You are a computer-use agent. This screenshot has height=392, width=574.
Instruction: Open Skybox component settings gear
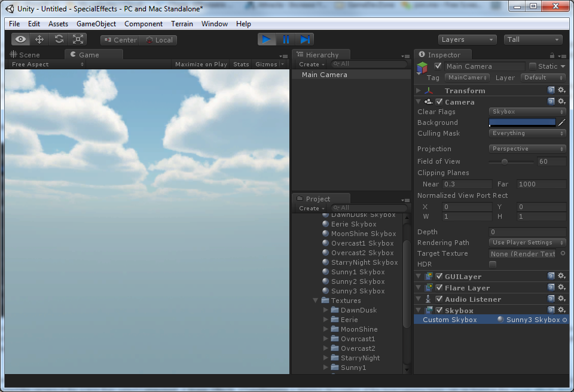pos(561,310)
